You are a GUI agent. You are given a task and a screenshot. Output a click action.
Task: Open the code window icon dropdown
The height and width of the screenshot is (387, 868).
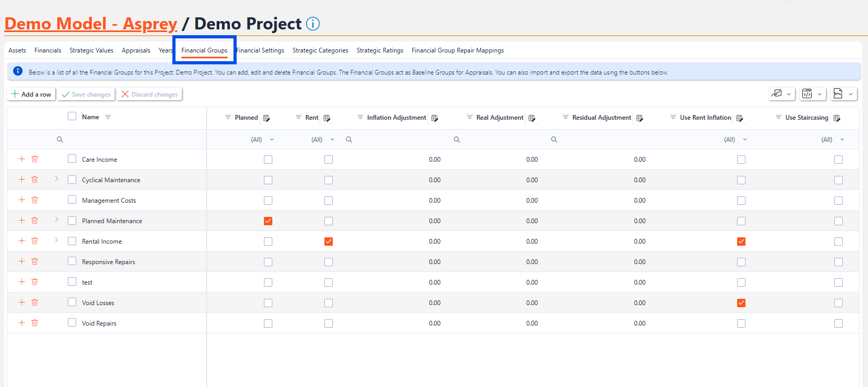(813, 94)
